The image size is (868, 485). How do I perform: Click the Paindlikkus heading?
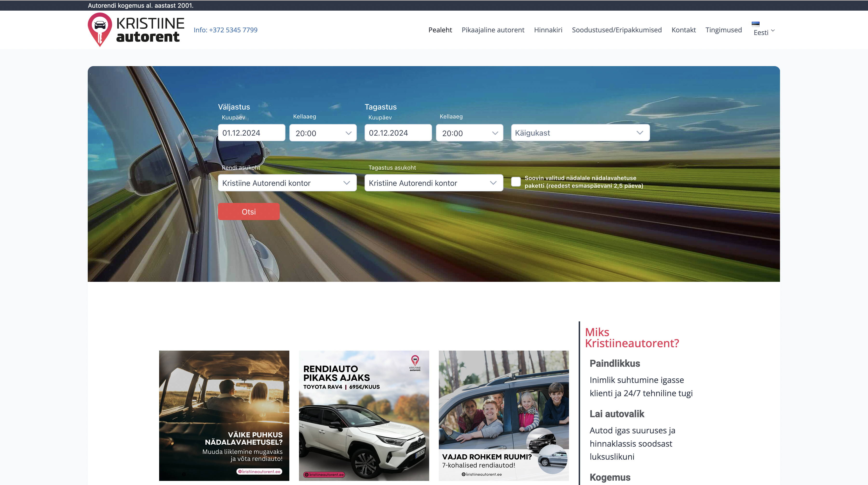click(x=615, y=363)
